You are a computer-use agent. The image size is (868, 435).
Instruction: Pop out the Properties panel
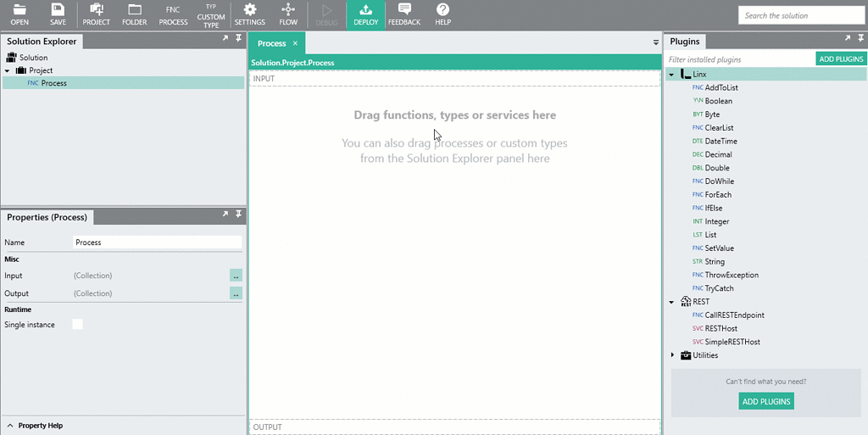point(225,214)
